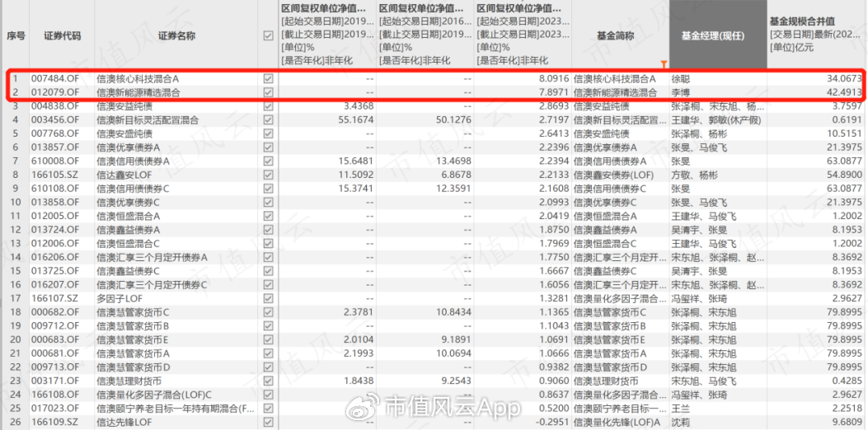868x430 pixels.
Task: Toggle the select-all checkbox in header
Action: [269, 36]
